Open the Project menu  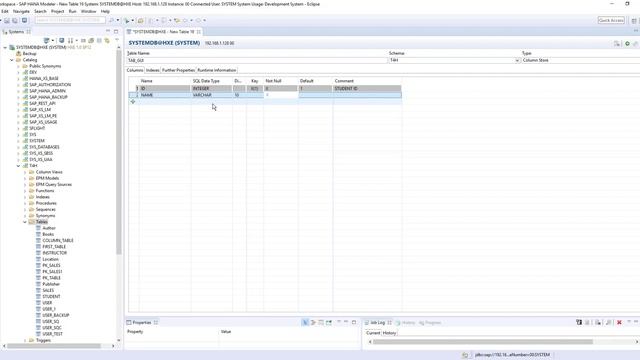tap(58, 11)
